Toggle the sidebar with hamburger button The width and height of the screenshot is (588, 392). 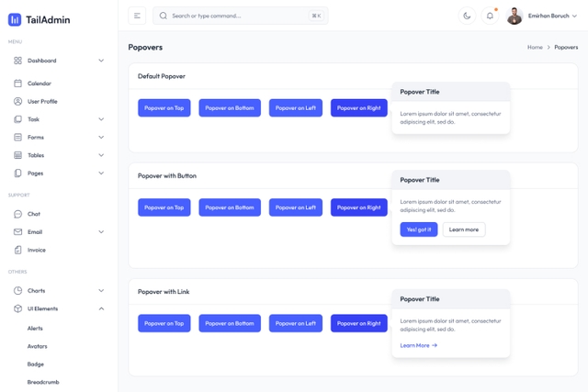coord(137,16)
